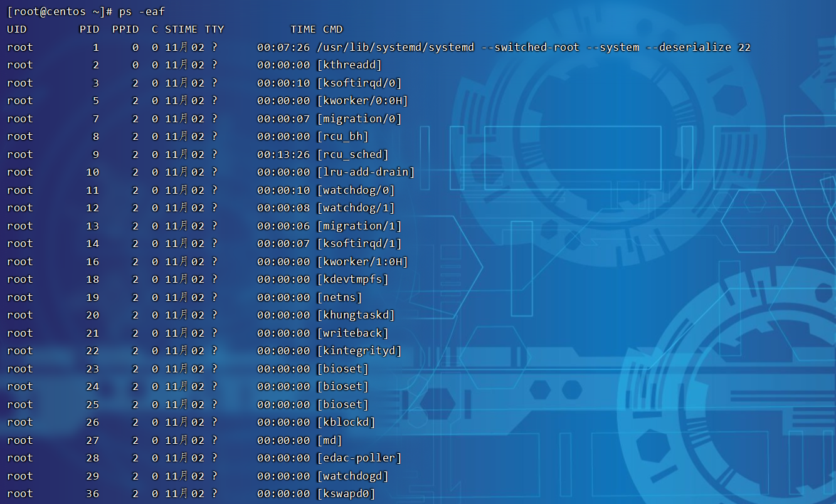Click the [kworker/1:0H] process name
The width and height of the screenshot is (836, 504).
(x=362, y=261)
